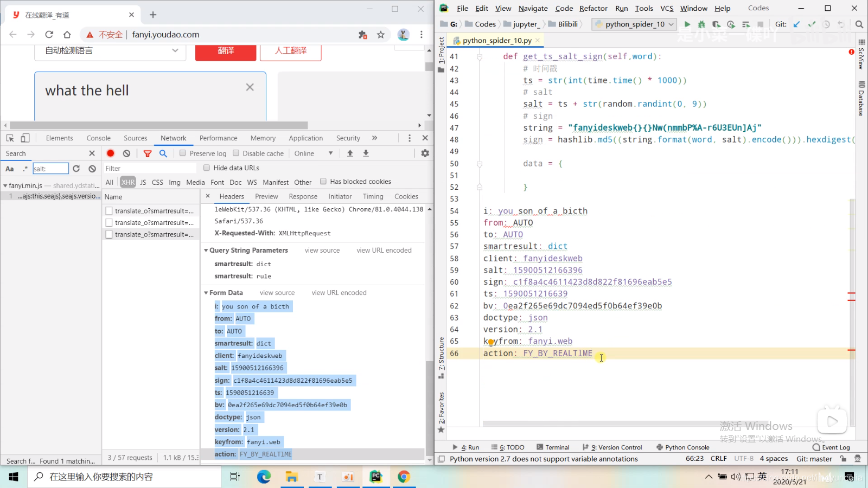Image resolution: width=868 pixels, height=488 pixels.
Task: Collapse fanyi.min.js search result tree
Action: 5,185
